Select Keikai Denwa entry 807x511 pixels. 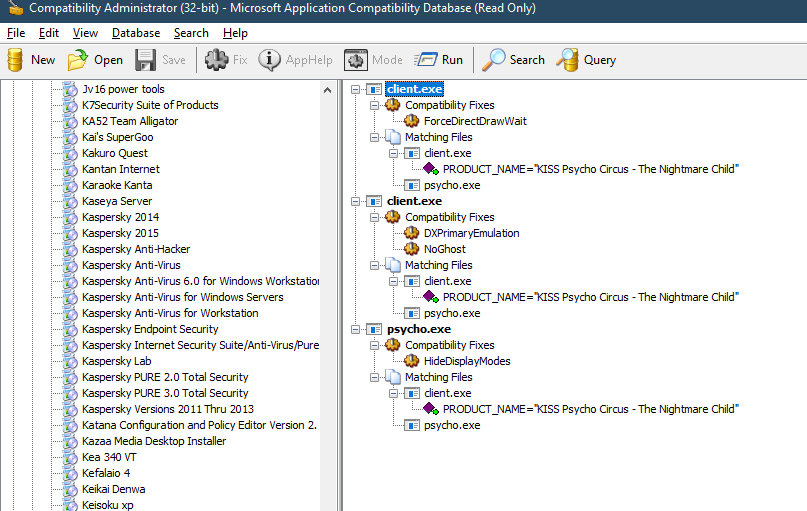pos(113,489)
